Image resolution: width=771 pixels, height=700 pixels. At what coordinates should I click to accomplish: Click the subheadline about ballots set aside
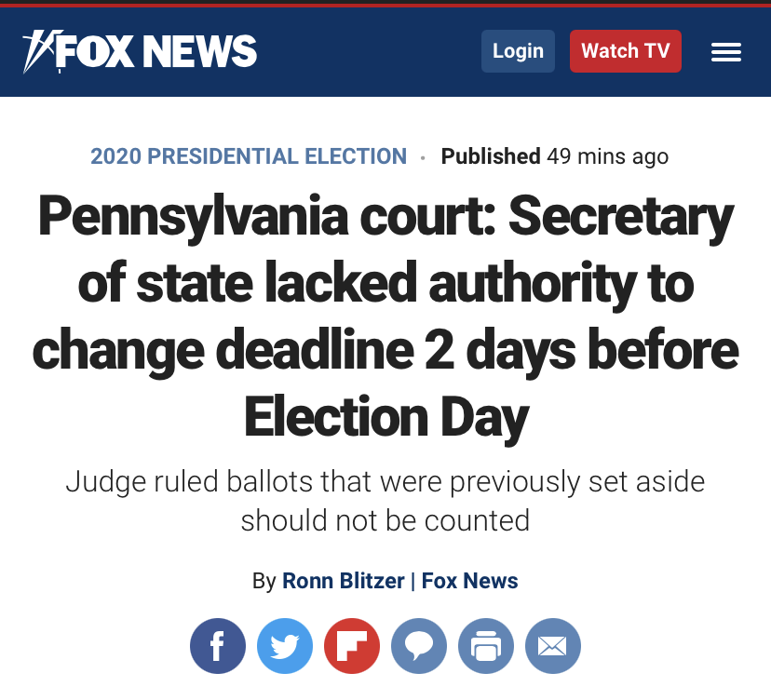click(385, 501)
